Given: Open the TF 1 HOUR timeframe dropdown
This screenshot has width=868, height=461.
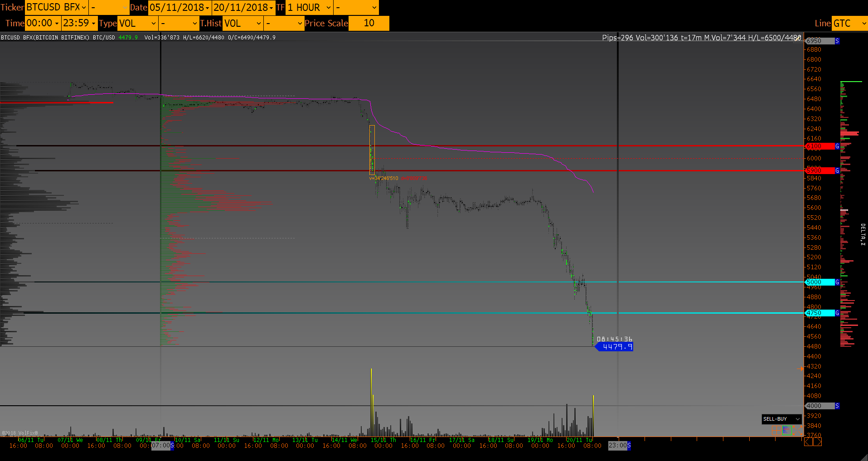Looking at the screenshot, I should coord(309,7).
